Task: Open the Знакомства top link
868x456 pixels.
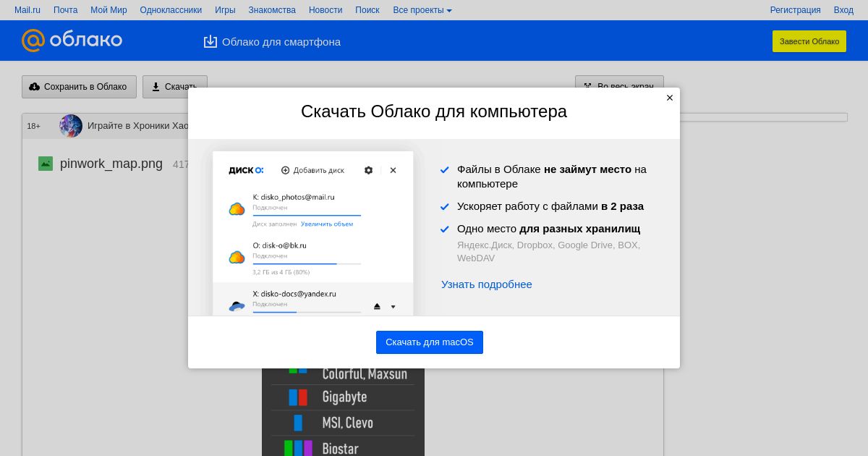Action: (x=272, y=10)
